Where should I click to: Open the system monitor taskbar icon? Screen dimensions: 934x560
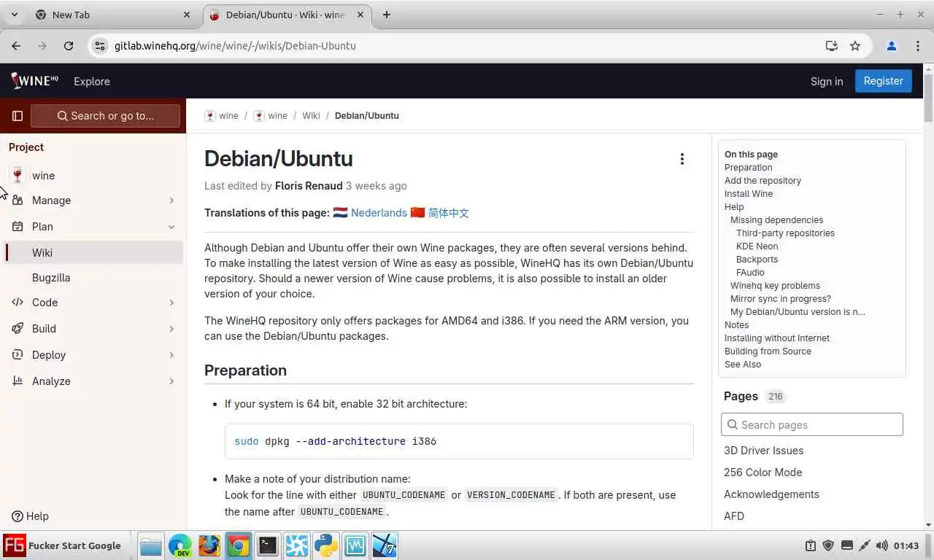(x=355, y=545)
